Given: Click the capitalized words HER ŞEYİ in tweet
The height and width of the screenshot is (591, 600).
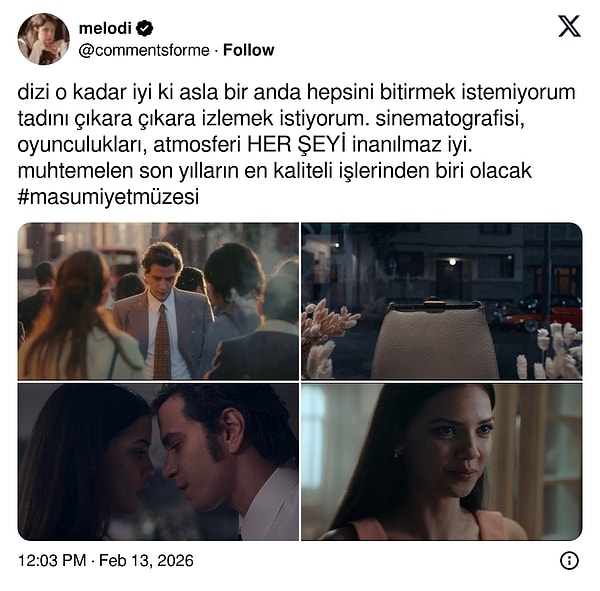Looking at the screenshot, I should [x=297, y=145].
